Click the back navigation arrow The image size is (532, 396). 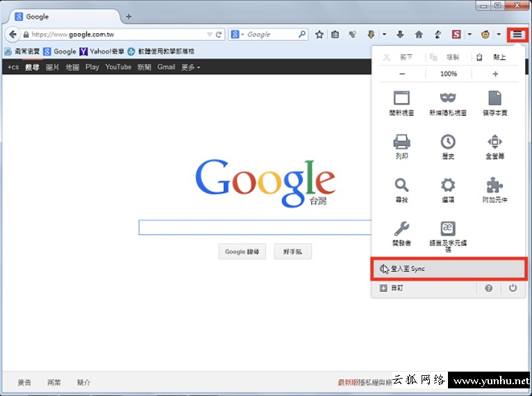tap(13, 34)
